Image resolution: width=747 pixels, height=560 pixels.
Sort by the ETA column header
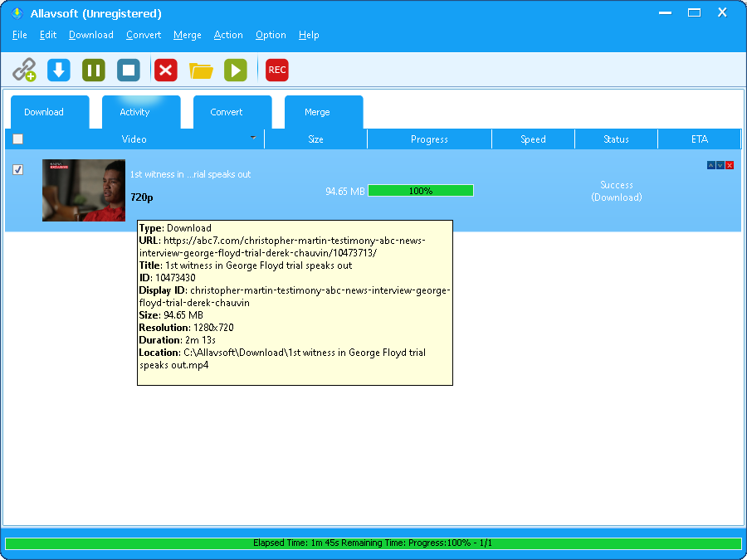[x=700, y=139]
